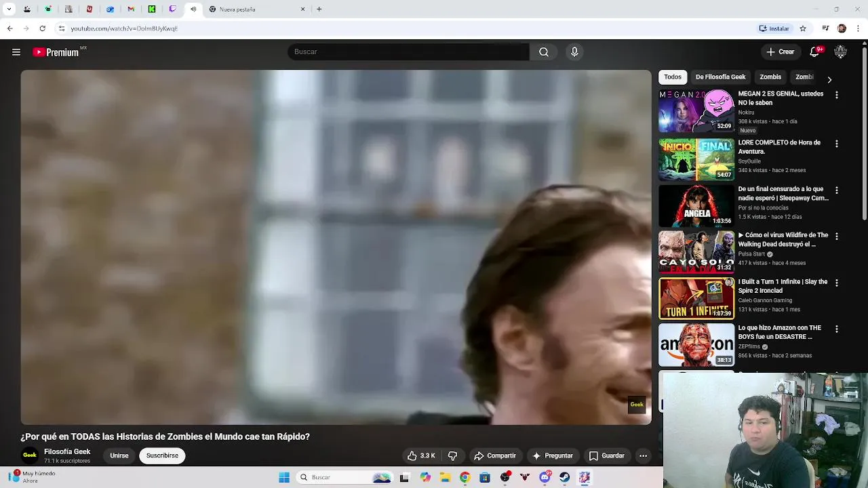The width and height of the screenshot is (868, 488).
Task: Reload the current page
Action: (x=42, y=28)
